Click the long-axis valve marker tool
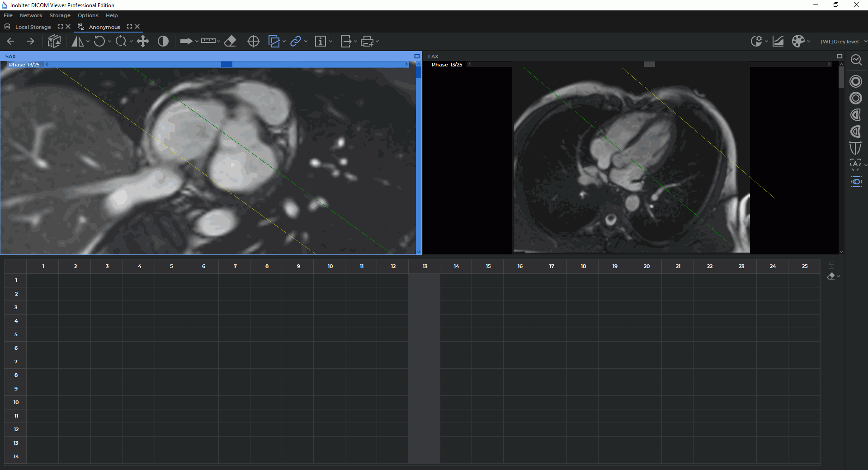 (855, 148)
